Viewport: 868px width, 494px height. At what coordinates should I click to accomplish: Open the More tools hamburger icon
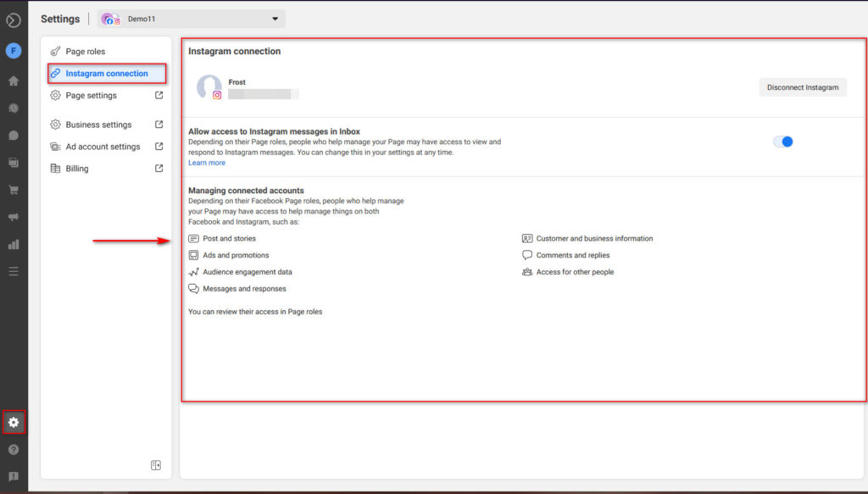click(14, 271)
